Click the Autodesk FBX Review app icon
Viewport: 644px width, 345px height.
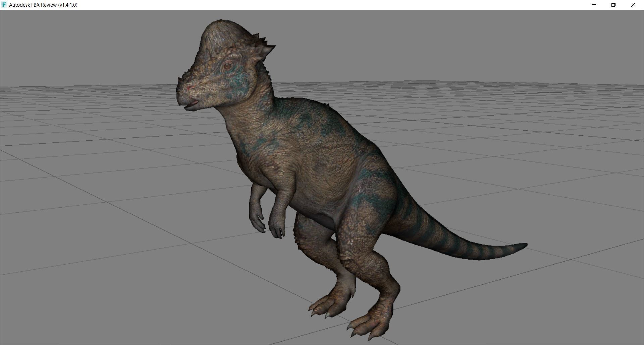(4, 5)
